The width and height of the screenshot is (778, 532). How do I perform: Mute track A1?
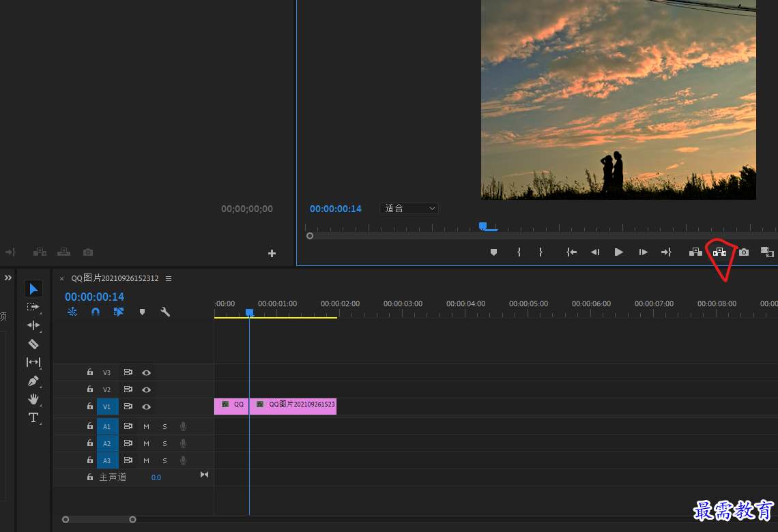(x=146, y=426)
